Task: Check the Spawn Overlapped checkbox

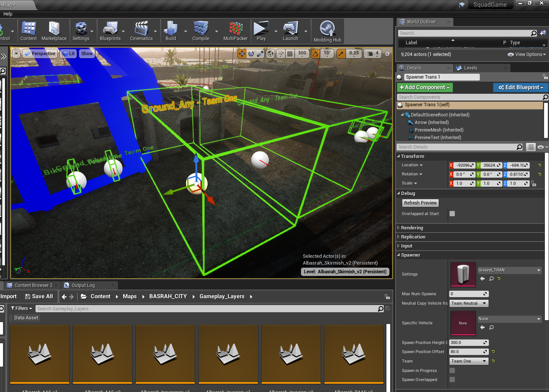Action: coord(452,380)
